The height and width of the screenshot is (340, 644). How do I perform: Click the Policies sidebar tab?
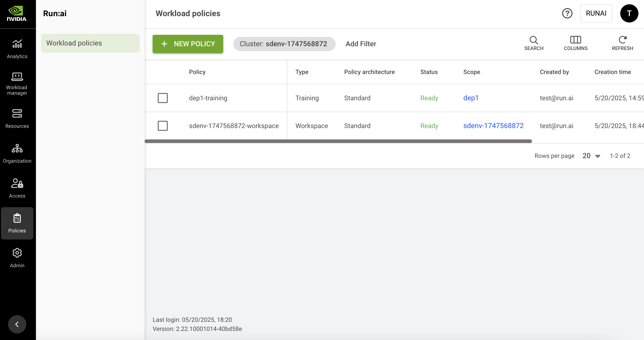click(17, 223)
